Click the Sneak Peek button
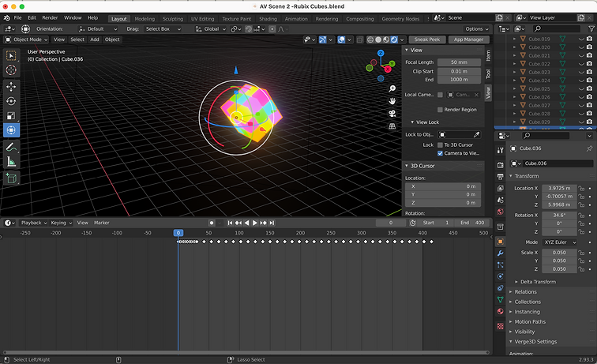 tap(426, 39)
